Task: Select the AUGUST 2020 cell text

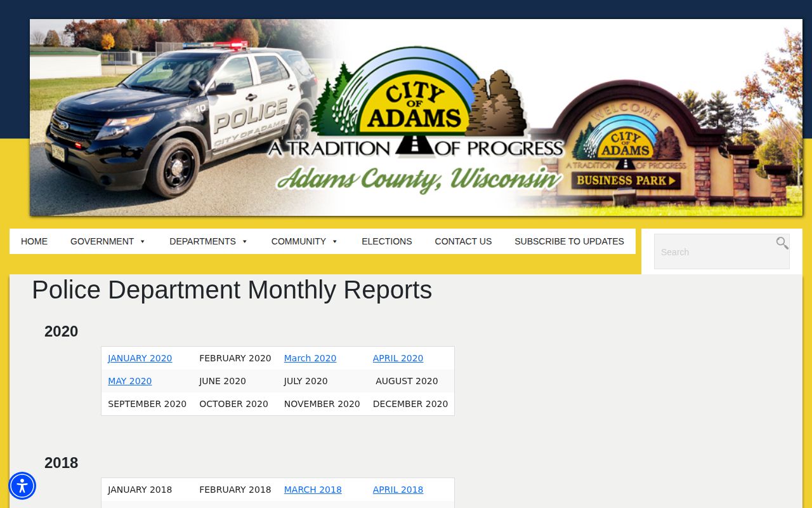Action: pos(407,381)
